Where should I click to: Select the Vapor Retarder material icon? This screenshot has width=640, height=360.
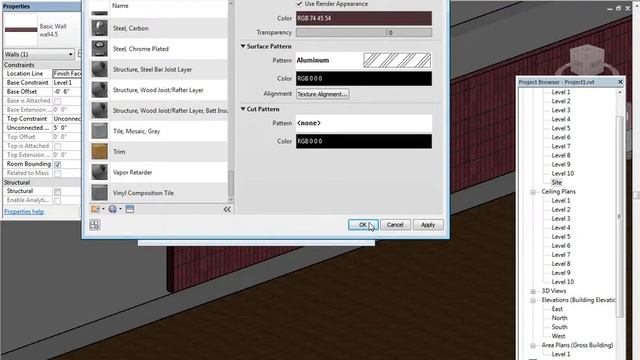(99, 172)
